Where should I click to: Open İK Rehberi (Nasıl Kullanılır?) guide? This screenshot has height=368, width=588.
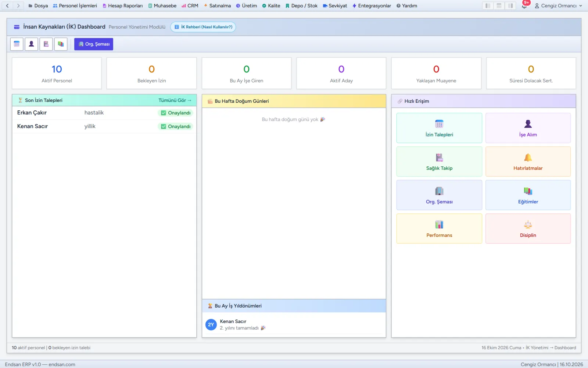coord(203,27)
